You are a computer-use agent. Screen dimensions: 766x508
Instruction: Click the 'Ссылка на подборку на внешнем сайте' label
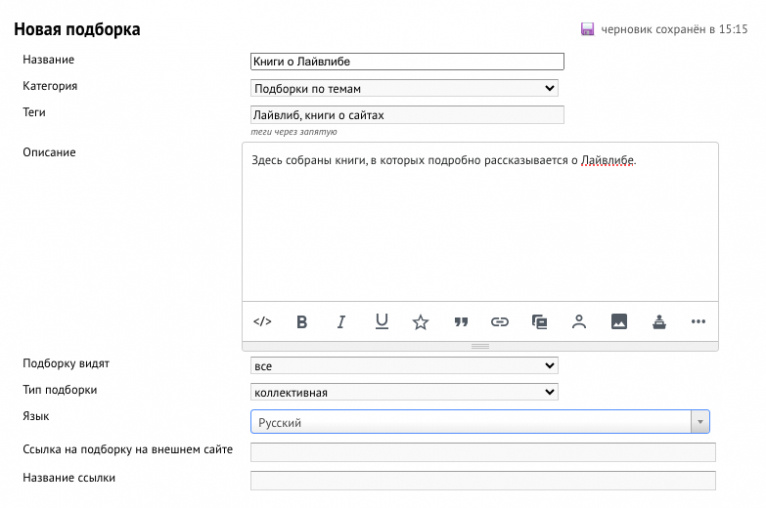coord(128,449)
